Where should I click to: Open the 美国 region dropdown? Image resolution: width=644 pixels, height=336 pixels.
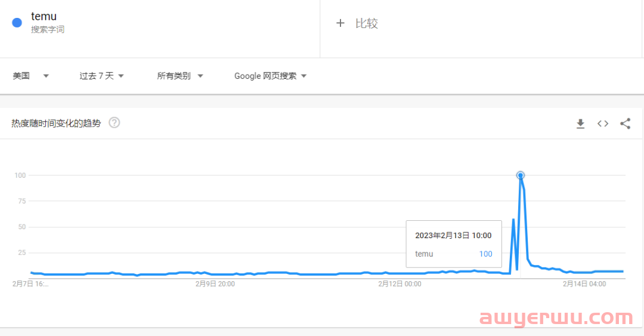pyautogui.click(x=31, y=76)
